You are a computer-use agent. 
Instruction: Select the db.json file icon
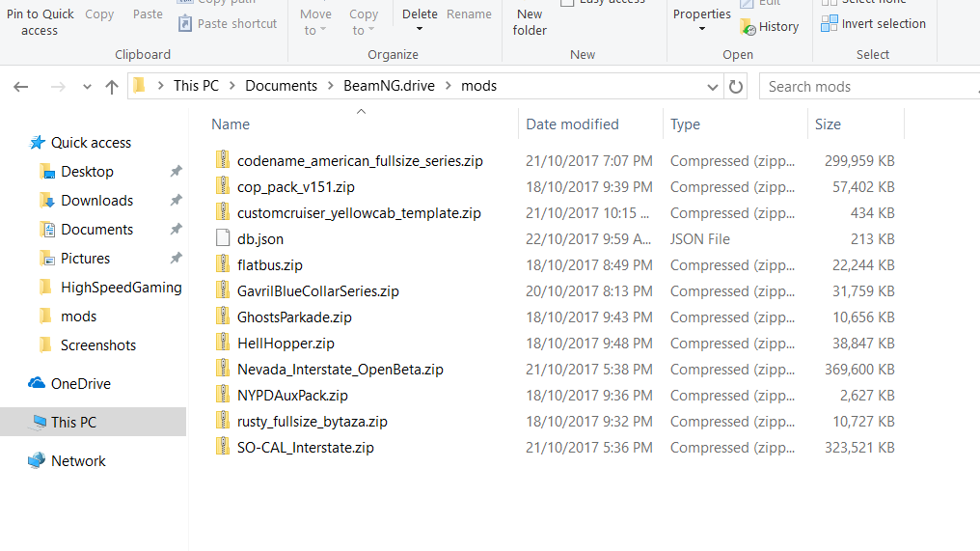tap(223, 238)
